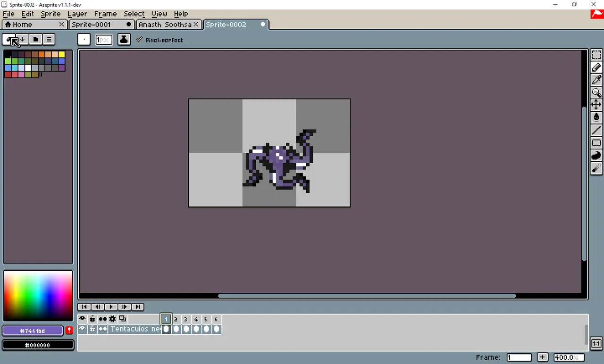Click the foreground color #7461bd
The width and height of the screenshot is (604, 364).
33,331
